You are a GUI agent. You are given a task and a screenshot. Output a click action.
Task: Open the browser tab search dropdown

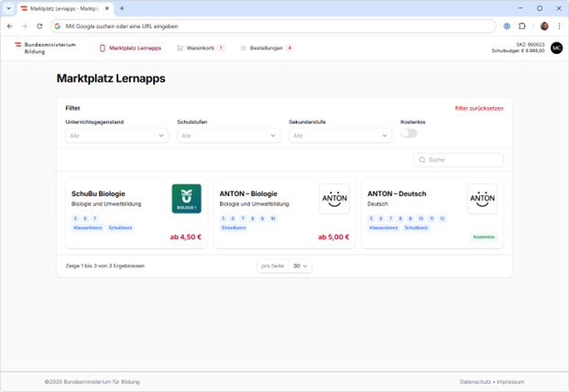tap(9, 8)
